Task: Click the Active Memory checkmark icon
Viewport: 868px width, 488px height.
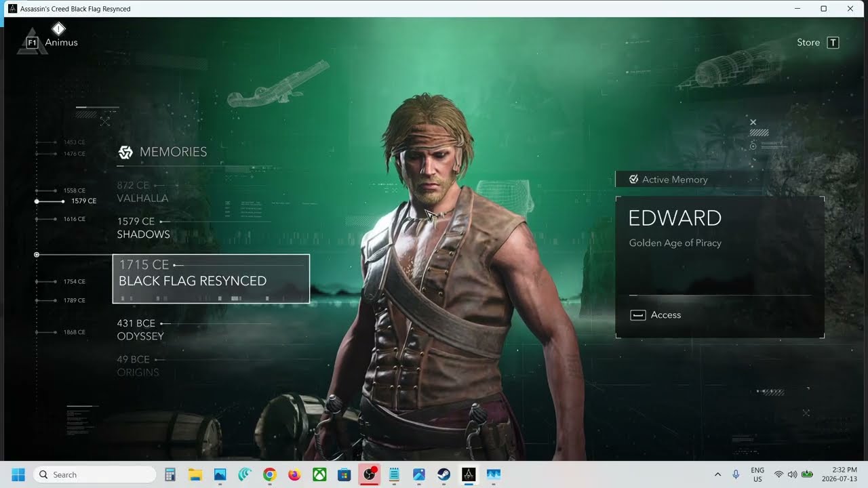Action: click(633, 180)
